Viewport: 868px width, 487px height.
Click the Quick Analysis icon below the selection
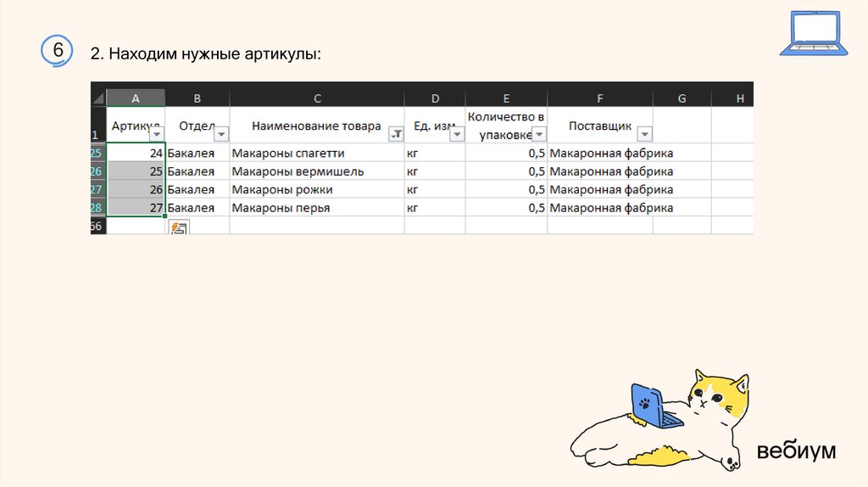point(179,227)
